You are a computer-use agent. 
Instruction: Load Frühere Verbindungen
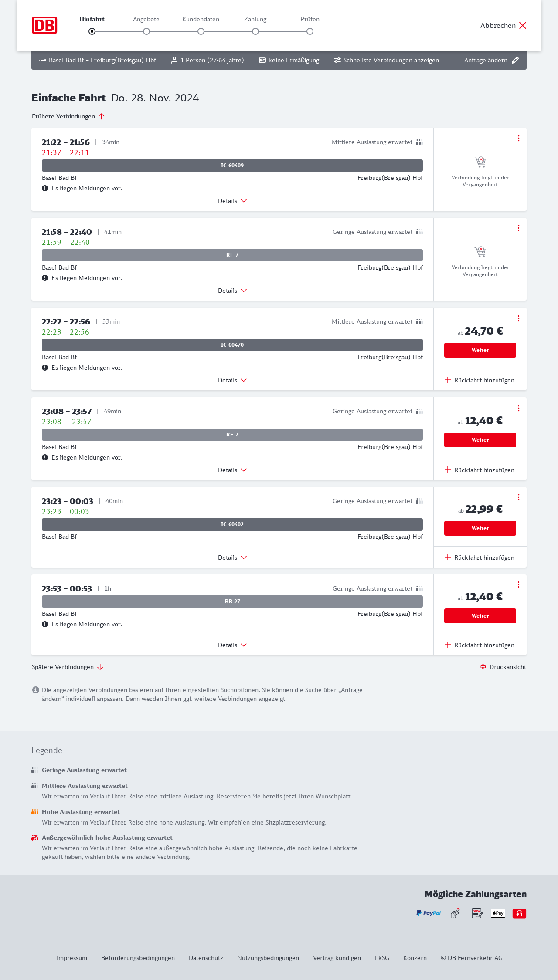(68, 116)
